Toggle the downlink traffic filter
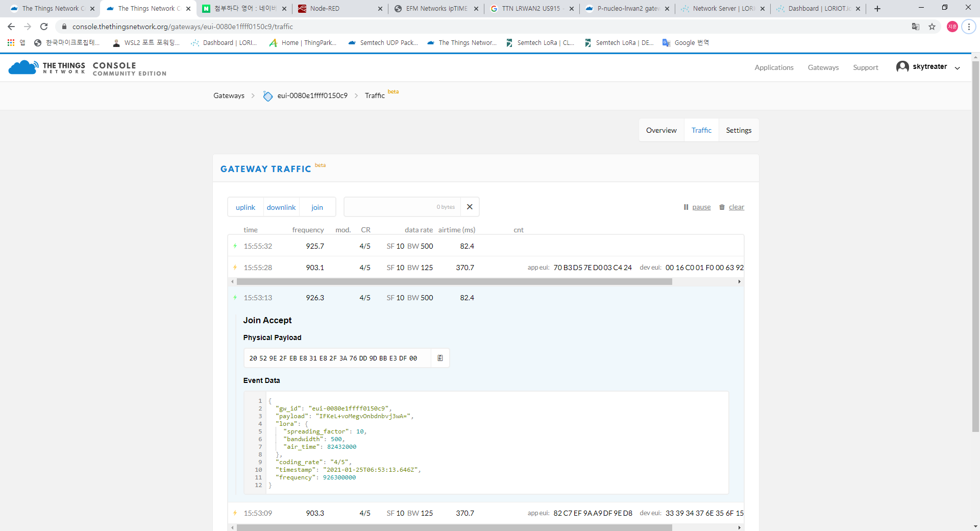The image size is (980, 531). tap(281, 207)
